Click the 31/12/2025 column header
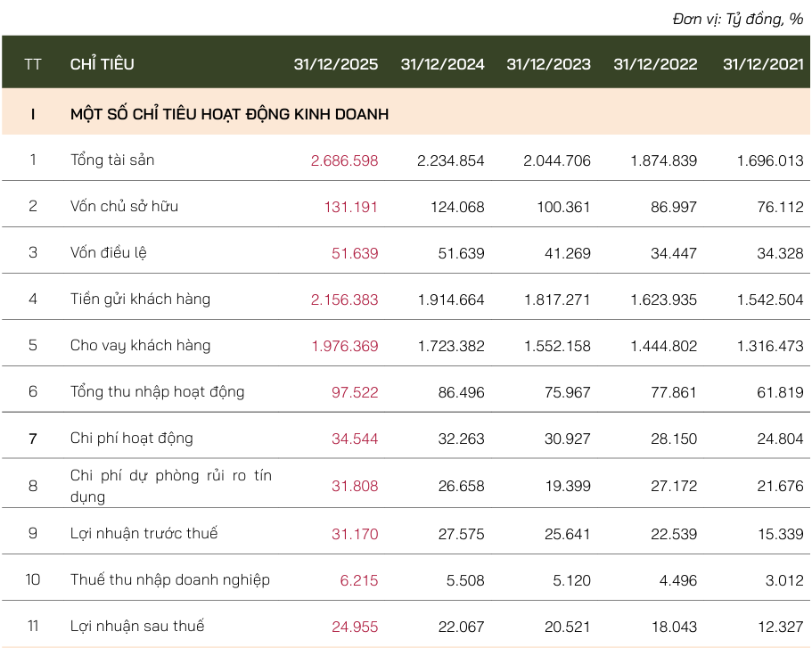Screen dimensions: 812x648 coord(335,64)
